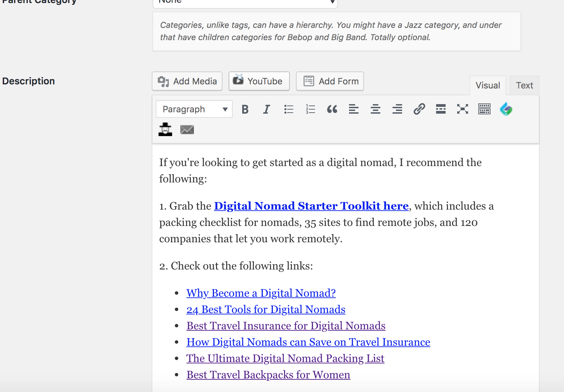Open Best Travel Insurance for Digital Nomads link

286,326
